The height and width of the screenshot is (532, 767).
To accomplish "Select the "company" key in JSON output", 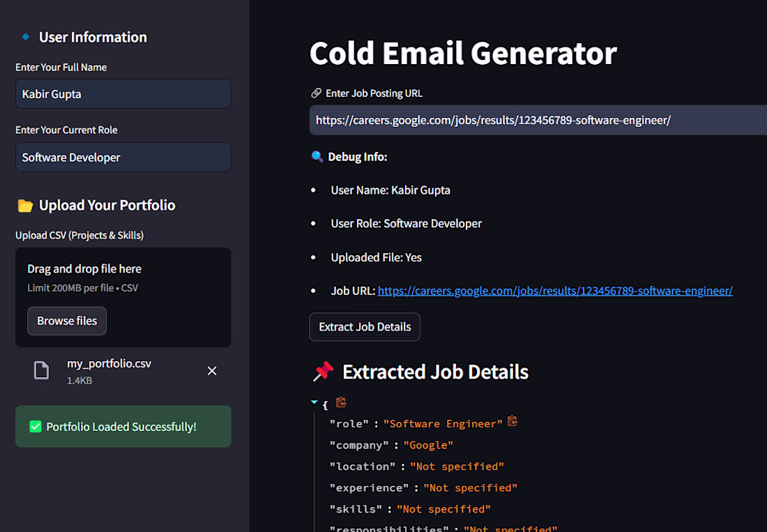I will pos(359,445).
